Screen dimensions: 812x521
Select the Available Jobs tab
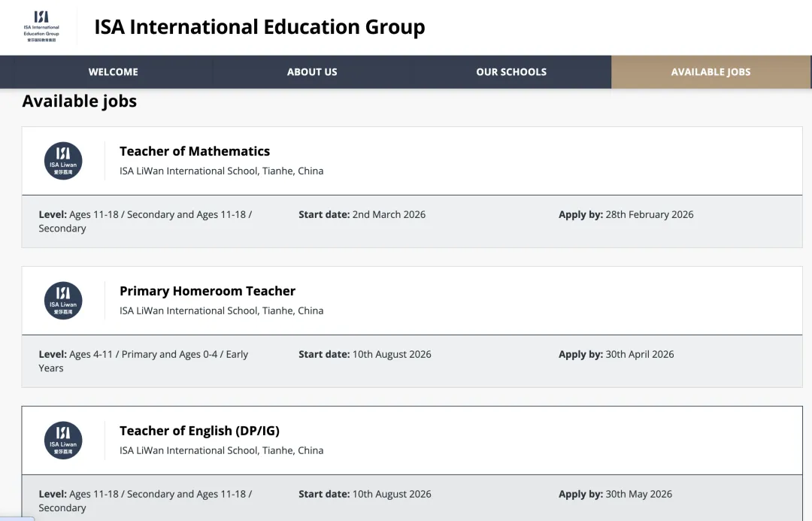(710, 72)
